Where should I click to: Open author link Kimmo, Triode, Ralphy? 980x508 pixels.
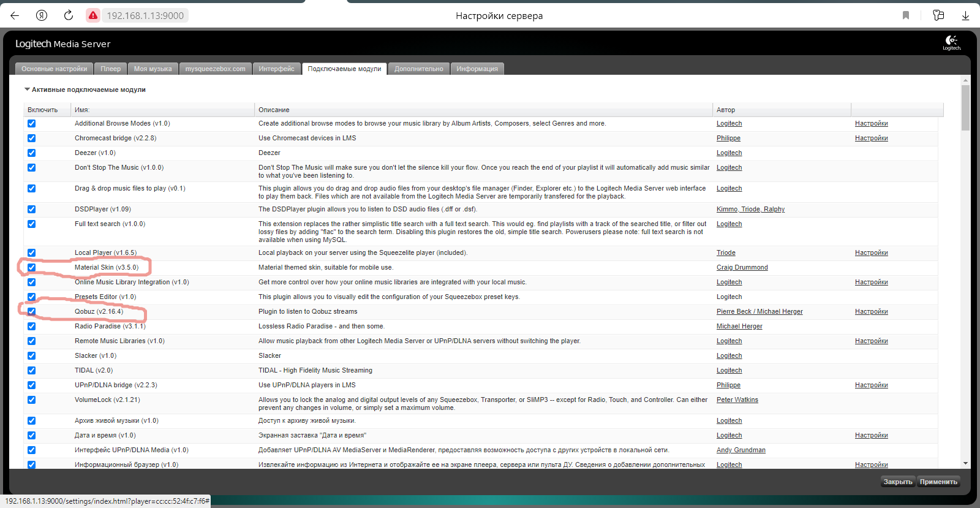750,209
